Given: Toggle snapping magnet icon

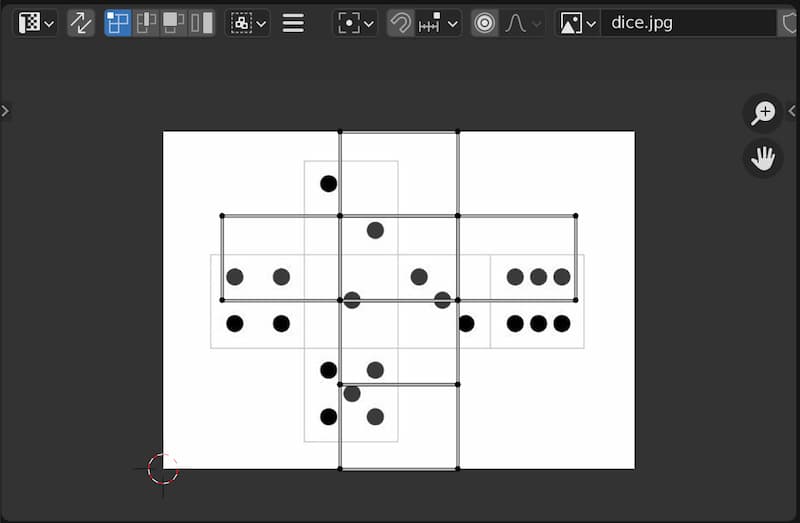Looking at the screenshot, I should 400,23.
